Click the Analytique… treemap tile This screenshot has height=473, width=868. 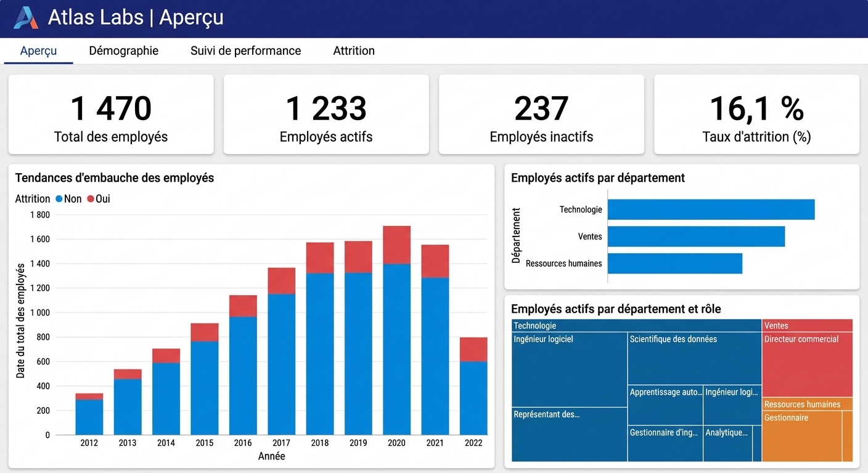[728, 443]
